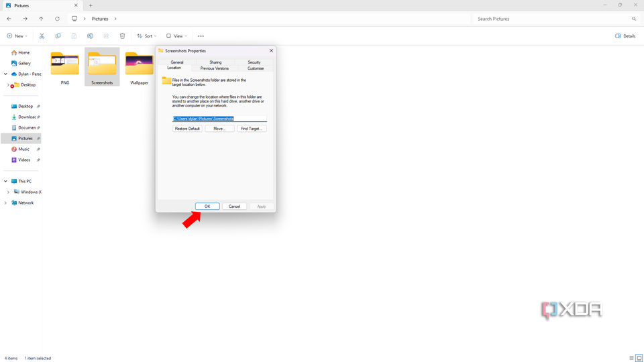The image size is (644, 362).
Task: Switch to the Previous Versions tab
Action: (x=215, y=68)
